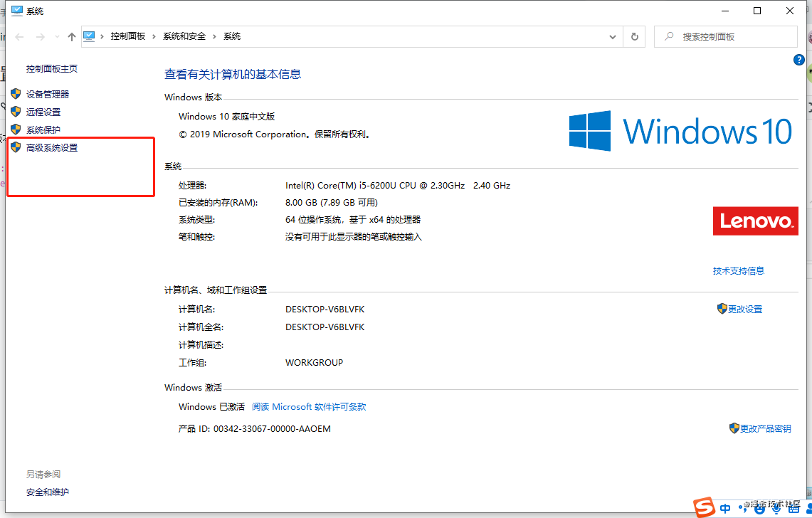Click Sogou microphone voice input icon
Viewport: 812px width, 518px height.
tap(776, 509)
